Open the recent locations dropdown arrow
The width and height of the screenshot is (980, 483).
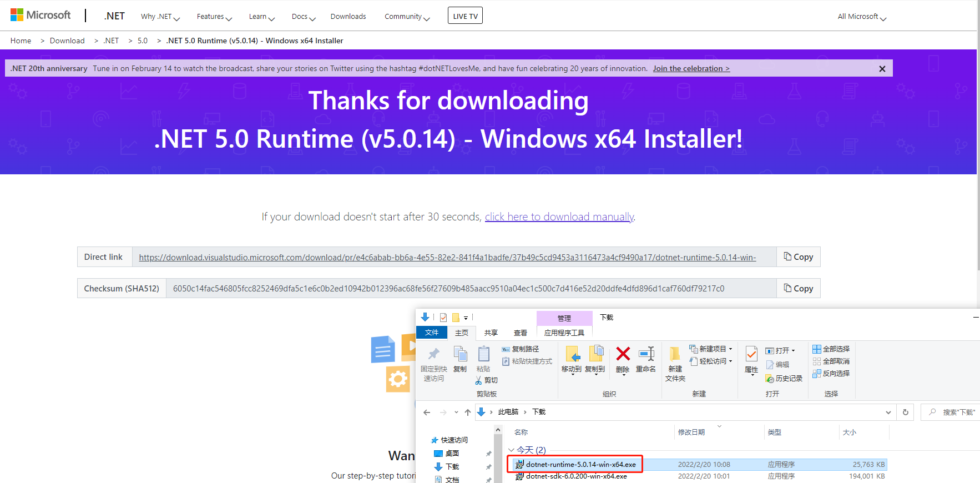(x=456, y=412)
